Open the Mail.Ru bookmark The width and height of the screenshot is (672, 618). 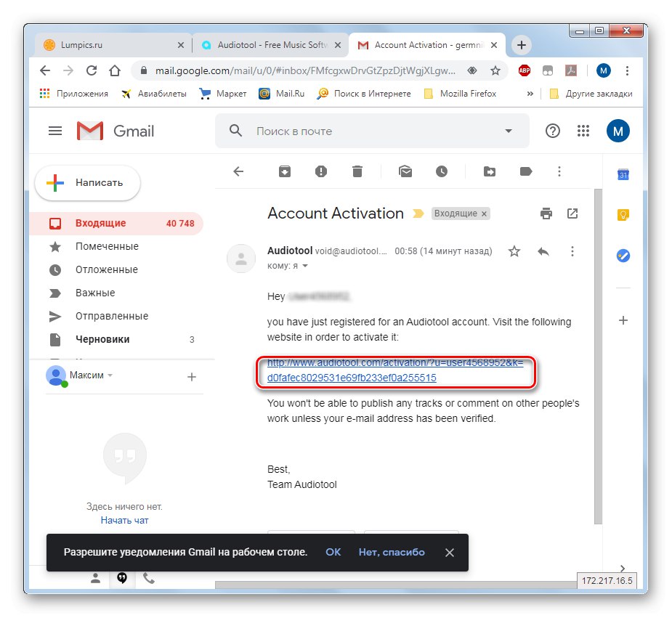tap(282, 94)
